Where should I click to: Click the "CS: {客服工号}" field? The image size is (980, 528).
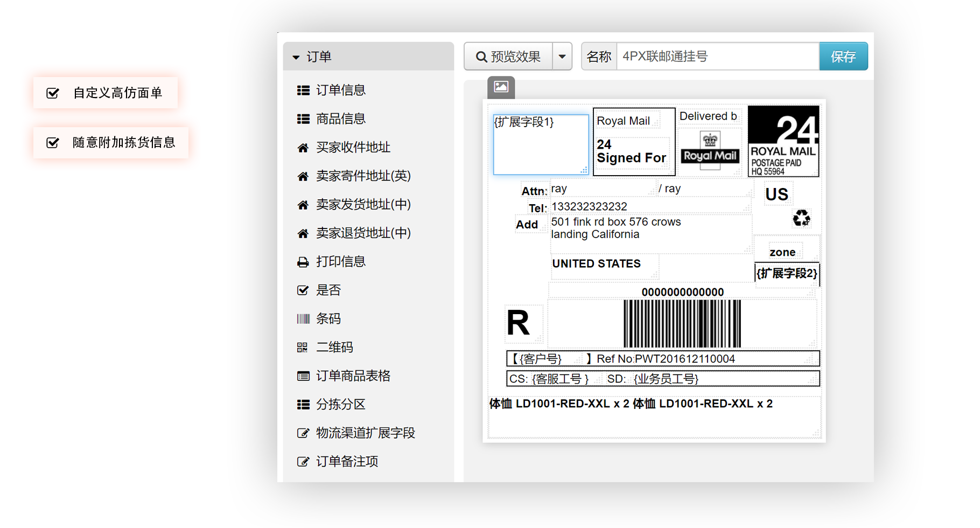click(x=549, y=379)
